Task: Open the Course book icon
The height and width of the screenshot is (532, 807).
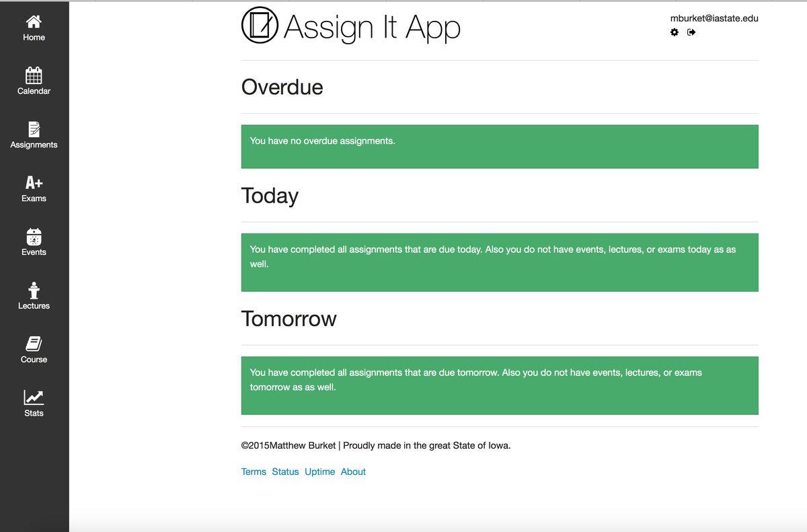Action: tap(34, 344)
